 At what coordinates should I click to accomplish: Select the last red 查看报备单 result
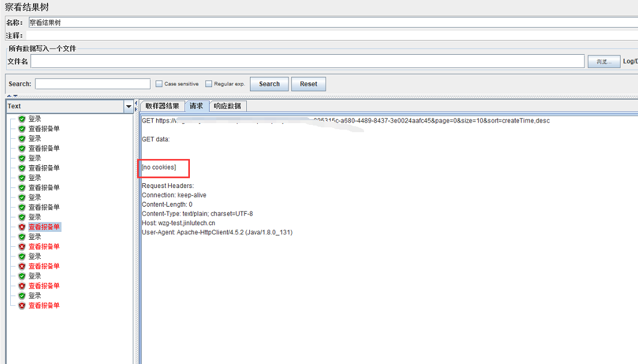click(44, 305)
